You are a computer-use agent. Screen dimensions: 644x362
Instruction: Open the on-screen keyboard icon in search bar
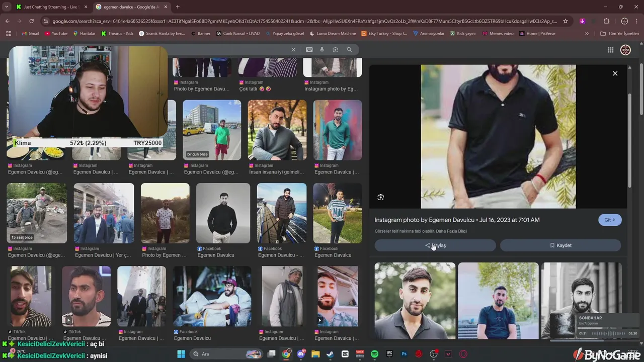click(x=309, y=50)
